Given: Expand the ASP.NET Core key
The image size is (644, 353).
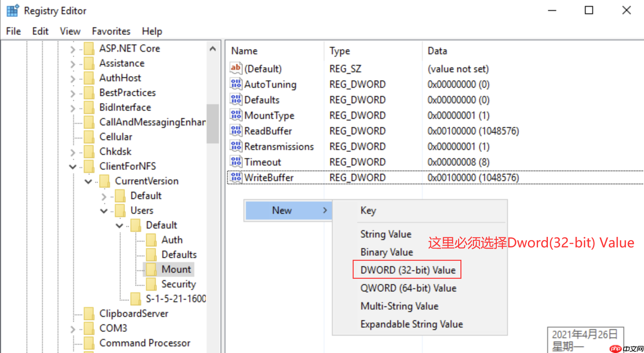Looking at the screenshot, I should point(73,49).
